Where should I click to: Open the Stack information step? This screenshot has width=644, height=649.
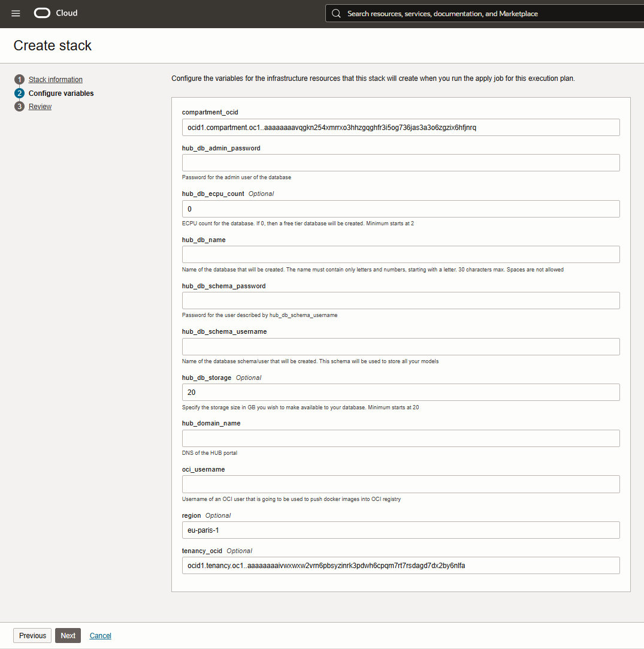[55, 79]
